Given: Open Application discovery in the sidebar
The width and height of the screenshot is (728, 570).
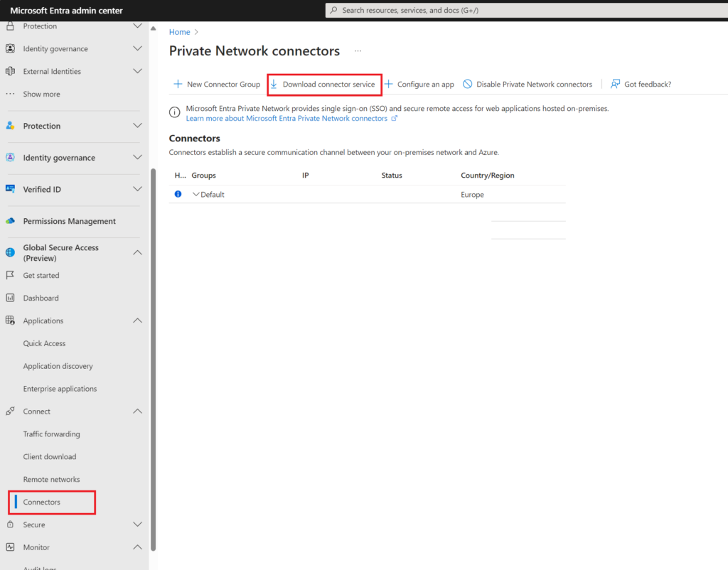Looking at the screenshot, I should tap(58, 366).
